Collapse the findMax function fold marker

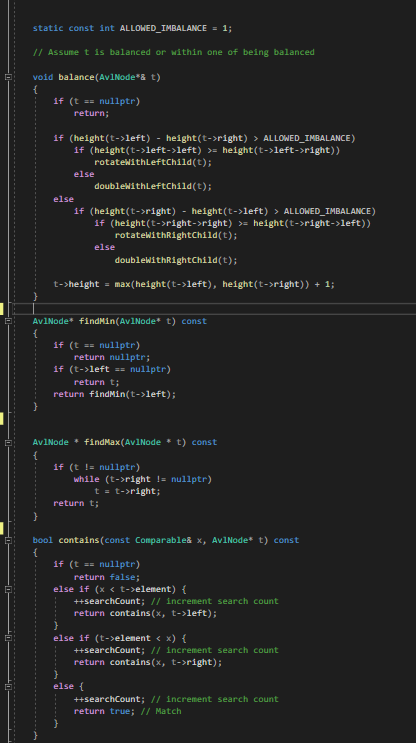coord(8,442)
